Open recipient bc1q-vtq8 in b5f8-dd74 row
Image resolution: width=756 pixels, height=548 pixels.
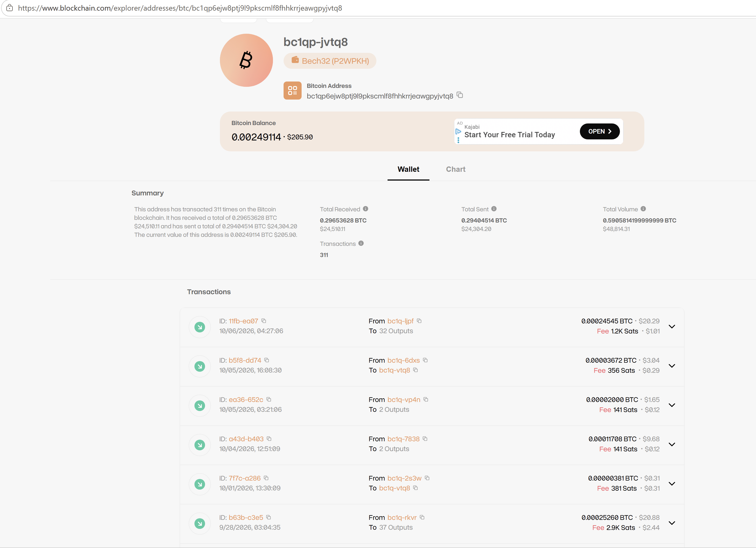(395, 370)
